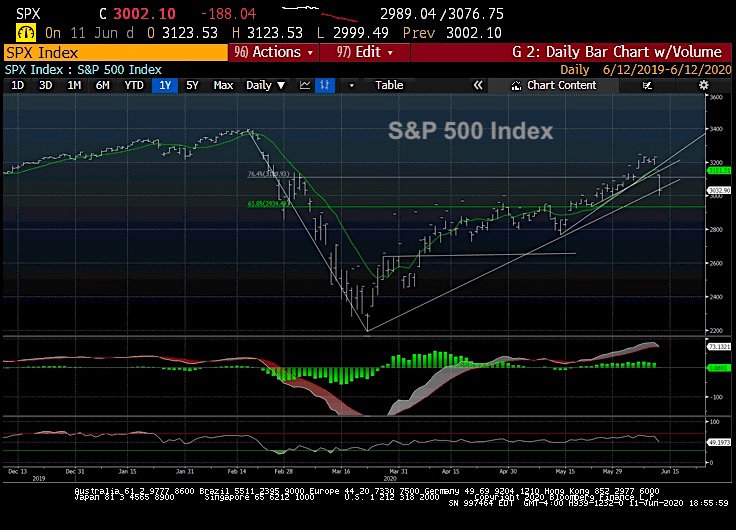Screen dimensions: 736x530
Task: Click the Prev 3002.10 value
Action: [452, 33]
